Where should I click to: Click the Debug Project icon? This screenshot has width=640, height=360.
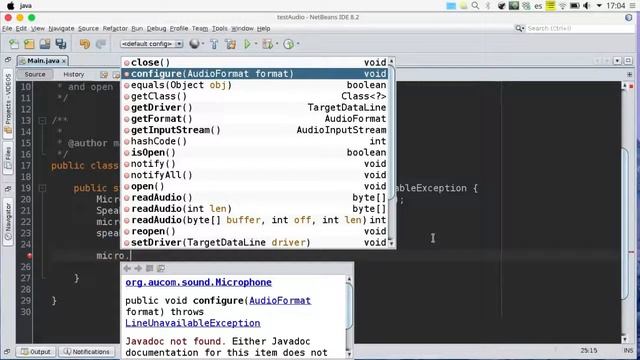(x=268, y=44)
